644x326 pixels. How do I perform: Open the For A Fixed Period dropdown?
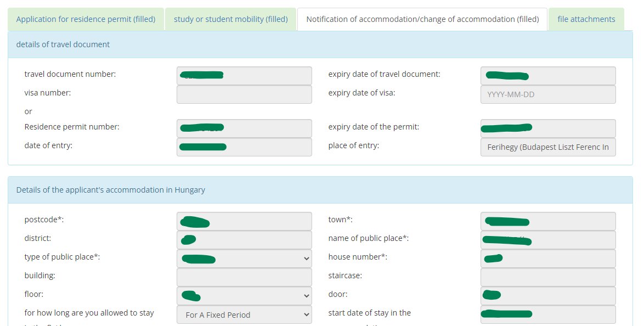tap(244, 315)
